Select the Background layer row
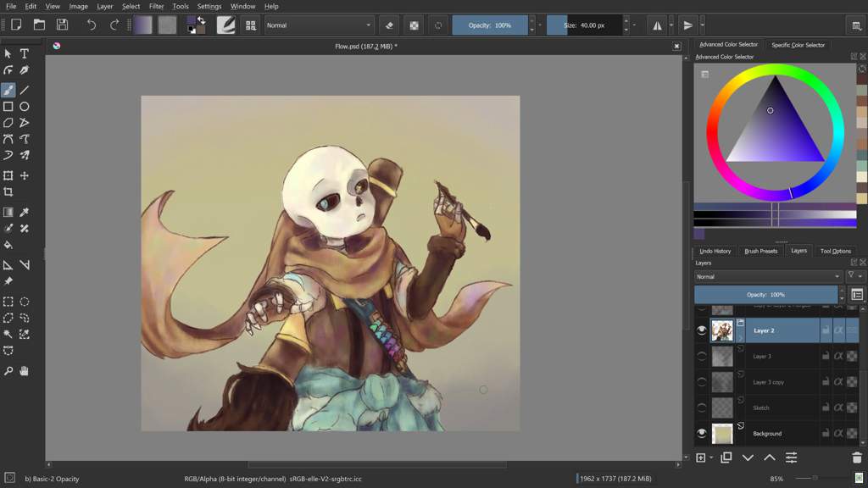 tap(776, 433)
